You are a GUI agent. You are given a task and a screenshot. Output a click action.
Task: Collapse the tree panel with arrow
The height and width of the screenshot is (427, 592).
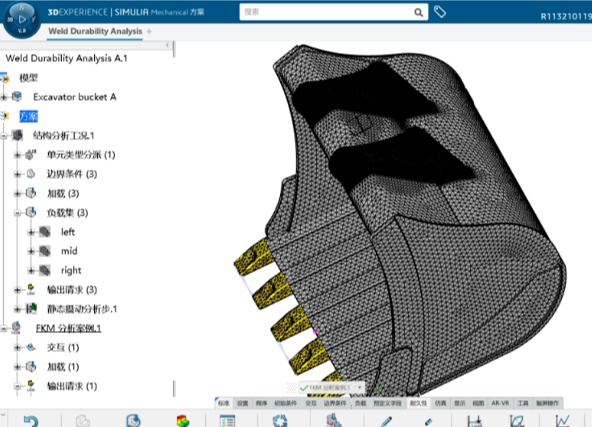point(167,45)
